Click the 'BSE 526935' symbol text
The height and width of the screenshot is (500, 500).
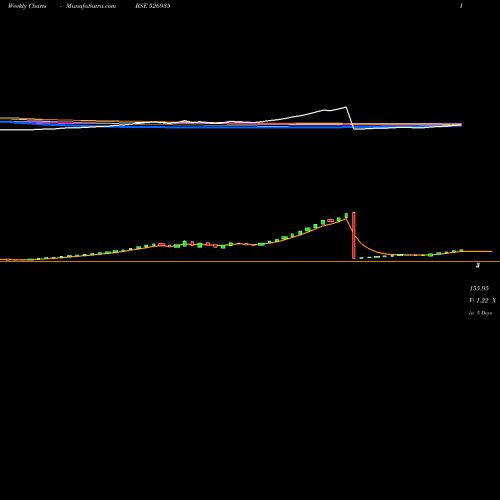[153, 6]
